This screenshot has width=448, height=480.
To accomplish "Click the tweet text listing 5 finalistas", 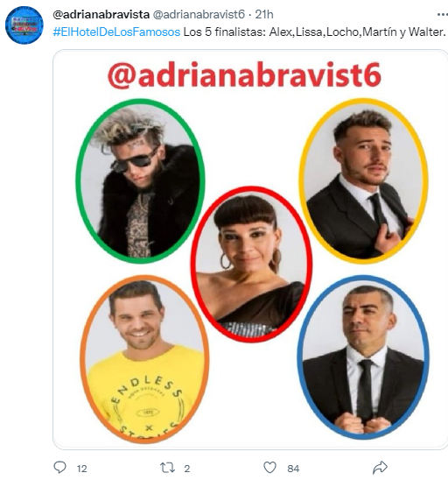I will [314, 32].
